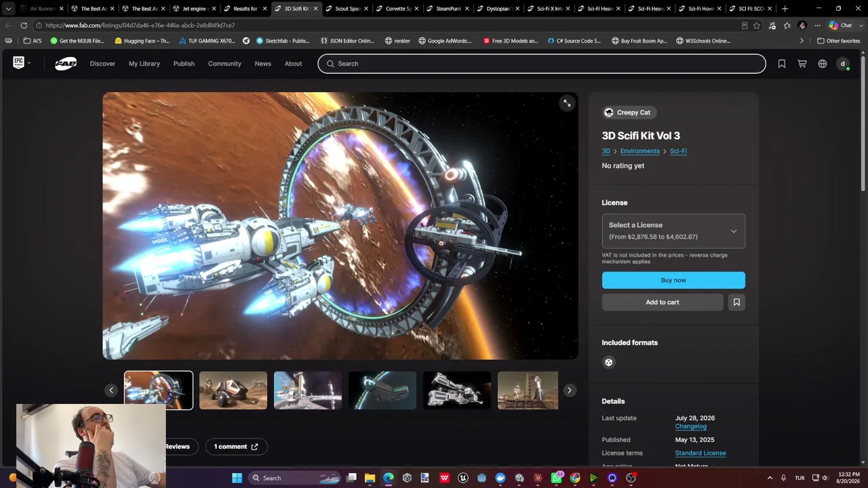Show next thumbnails with right arrow
Image resolution: width=868 pixels, height=488 pixels.
point(570,390)
